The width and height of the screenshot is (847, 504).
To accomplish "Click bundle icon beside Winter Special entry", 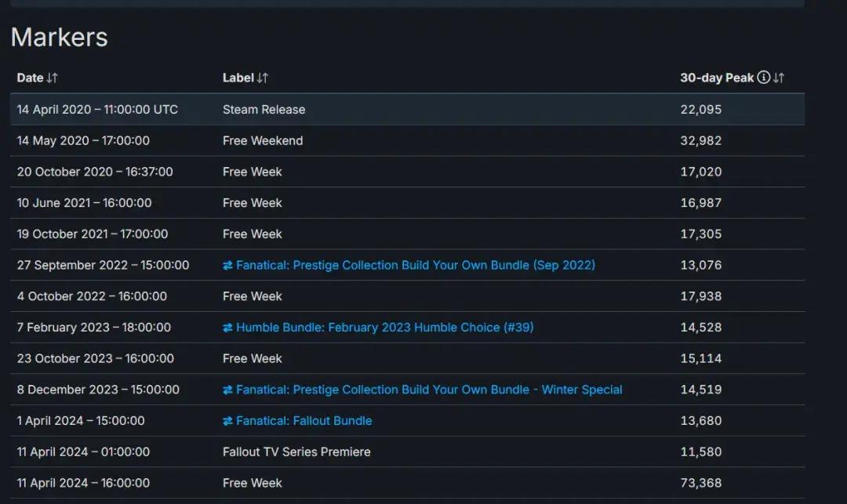I will click(228, 390).
